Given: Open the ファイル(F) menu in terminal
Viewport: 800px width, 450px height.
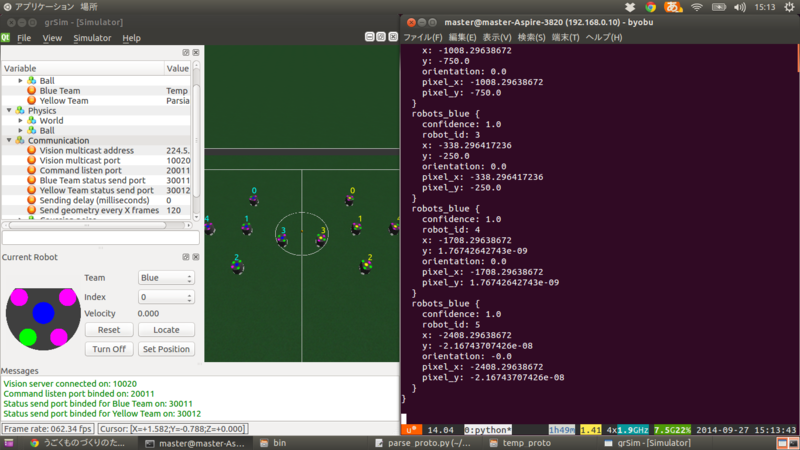Looking at the screenshot, I should (423, 37).
